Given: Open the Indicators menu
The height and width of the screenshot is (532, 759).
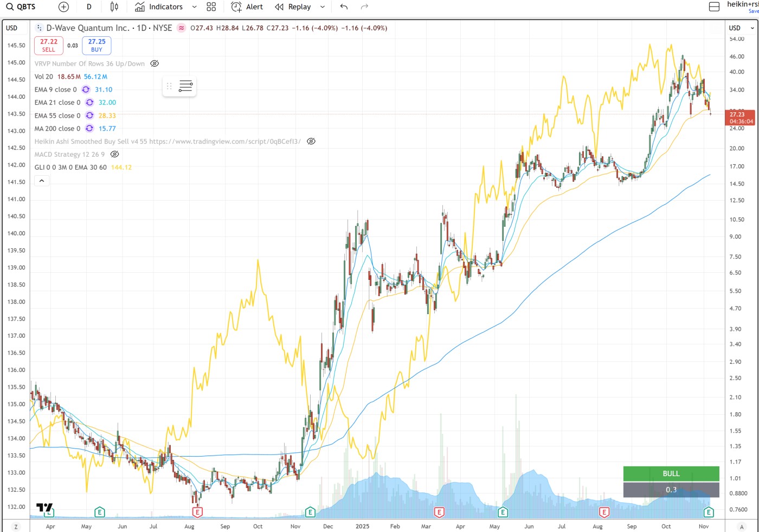Looking at the screenshot, I should tap(159, 7).
